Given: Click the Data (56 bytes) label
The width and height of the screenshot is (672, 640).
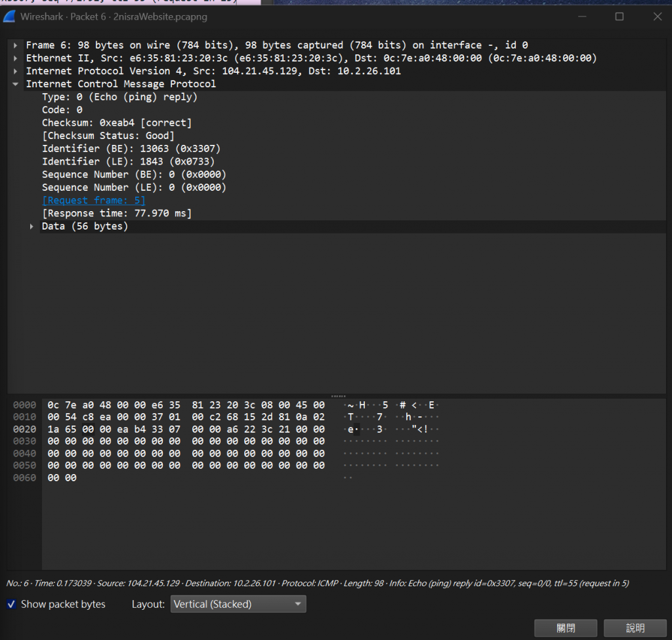Looking at the screenshot, I should (85, 226).
